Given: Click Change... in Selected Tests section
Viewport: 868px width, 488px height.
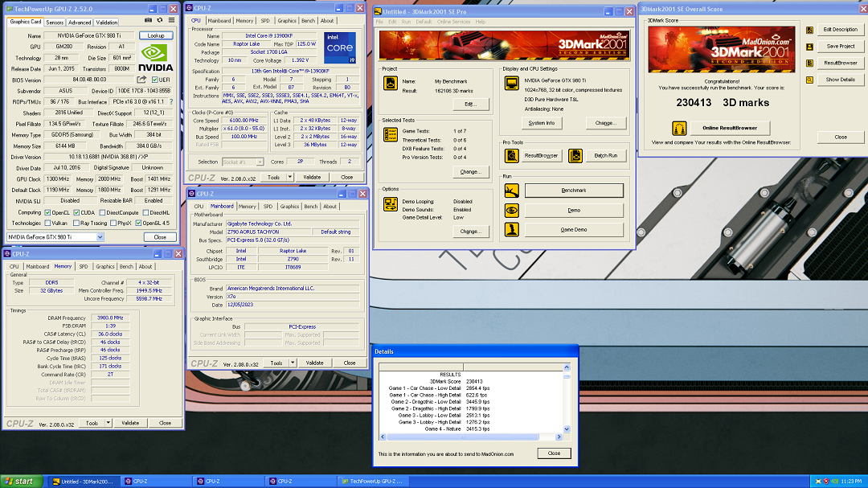Looking at the screenshot, I should (x=470, y=172).
